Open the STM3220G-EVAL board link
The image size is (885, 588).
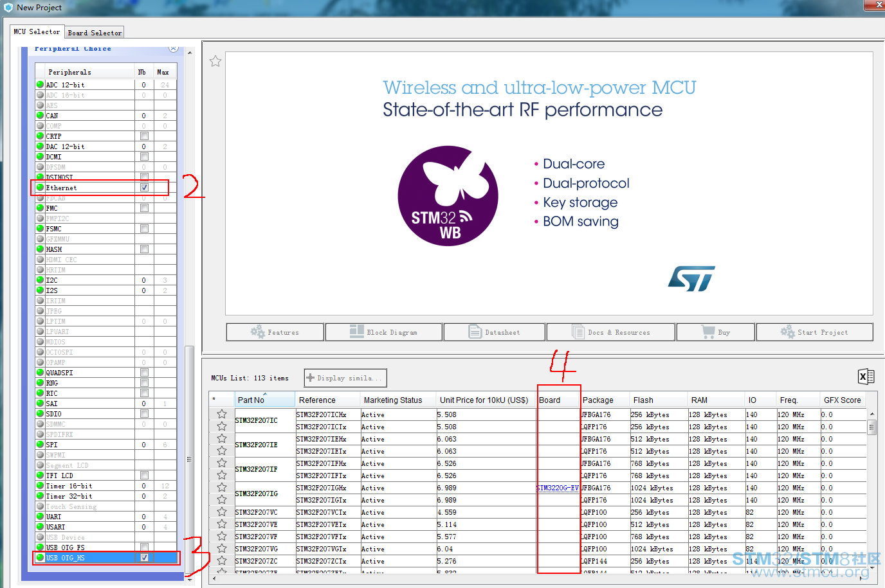click(x=558, y=488)
